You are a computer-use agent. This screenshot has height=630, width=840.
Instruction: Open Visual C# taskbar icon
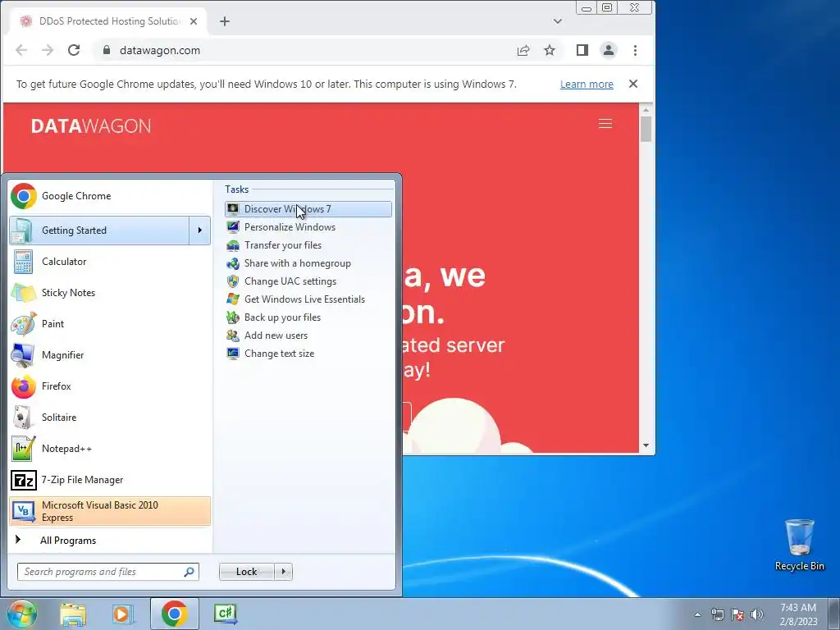point(226,614)
